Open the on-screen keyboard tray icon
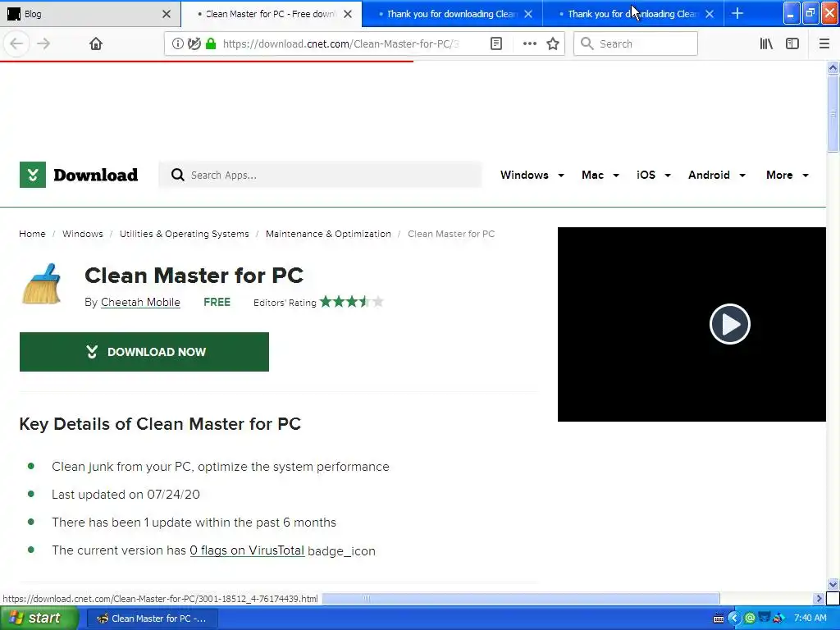 [719, 619]
